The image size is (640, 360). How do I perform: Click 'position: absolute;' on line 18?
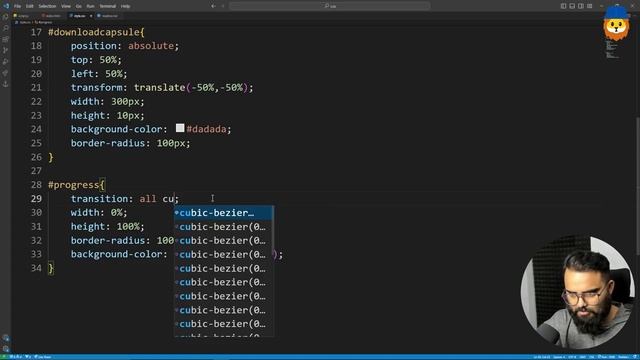(x=125, y=46)
